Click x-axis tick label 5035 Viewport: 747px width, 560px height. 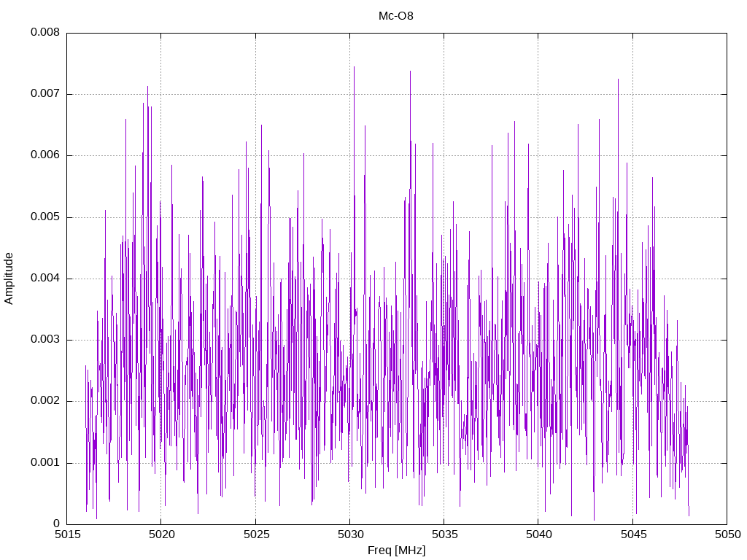tap(445, 534)
